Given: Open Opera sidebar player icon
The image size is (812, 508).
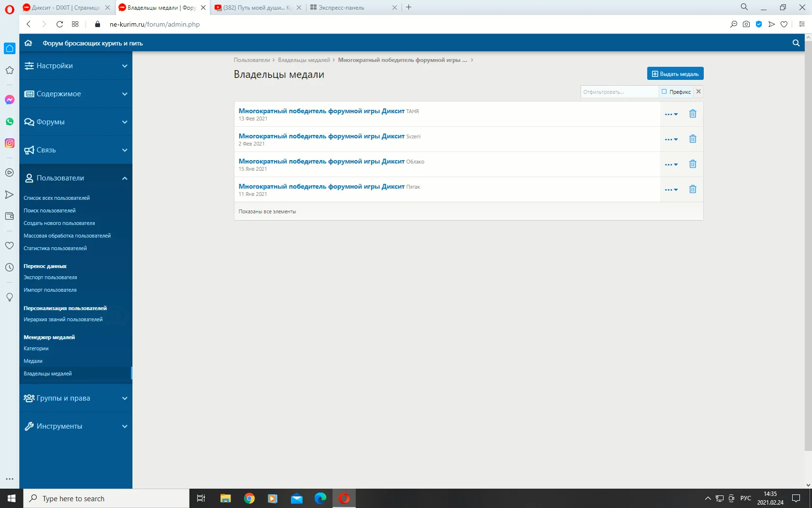Looking at the screenshot, I should pos(10,173).
